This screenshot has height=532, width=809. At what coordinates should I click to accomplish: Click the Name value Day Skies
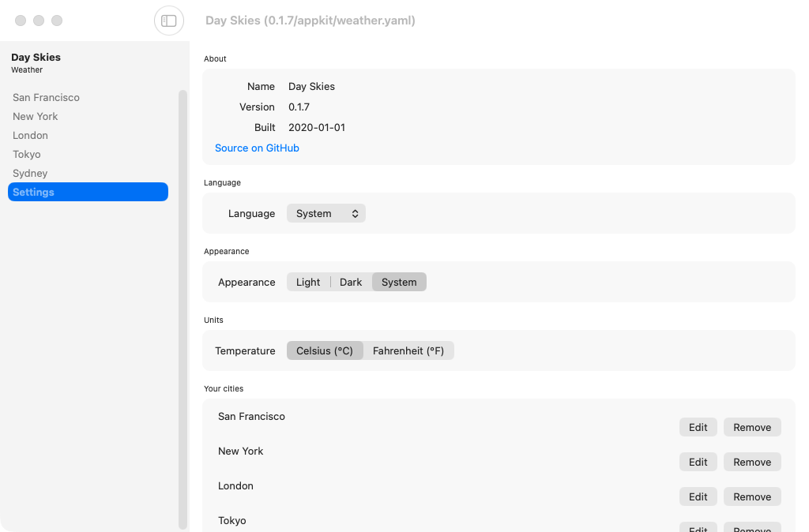click(x=311, y=87)
